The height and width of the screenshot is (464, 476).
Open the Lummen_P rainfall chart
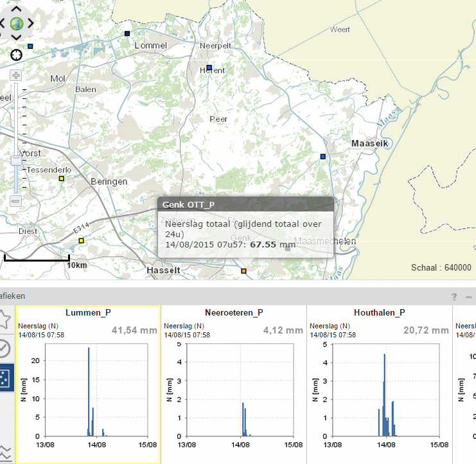tap(88, 384)
